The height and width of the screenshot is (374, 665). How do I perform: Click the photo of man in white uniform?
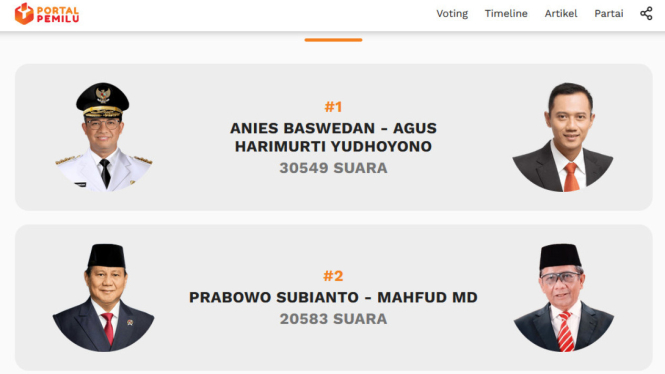[x=103, y=137]
